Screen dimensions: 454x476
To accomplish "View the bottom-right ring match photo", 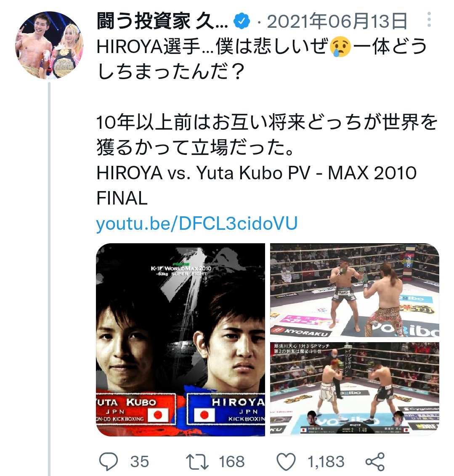I will 354,389.
